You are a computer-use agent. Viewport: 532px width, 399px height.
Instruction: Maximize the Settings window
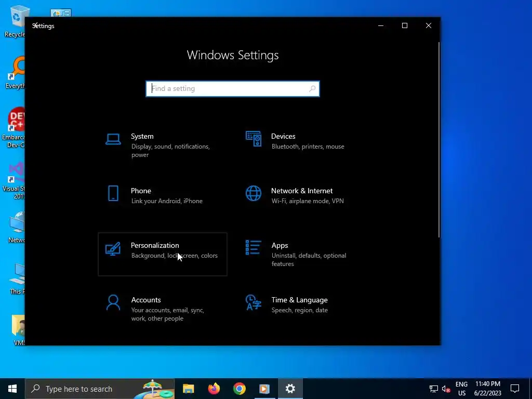click(x=404, y=25)
